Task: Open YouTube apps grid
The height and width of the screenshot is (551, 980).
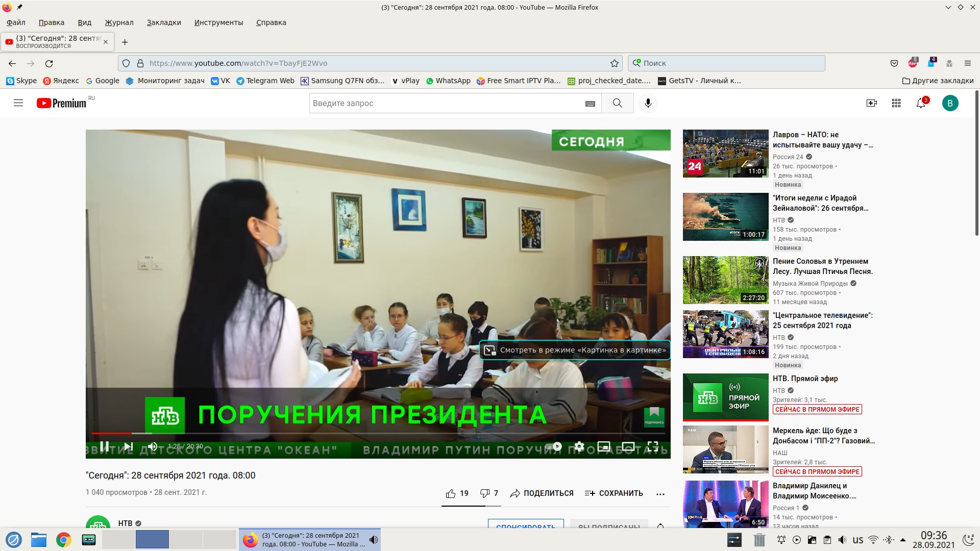Action: tap(896, 103)
